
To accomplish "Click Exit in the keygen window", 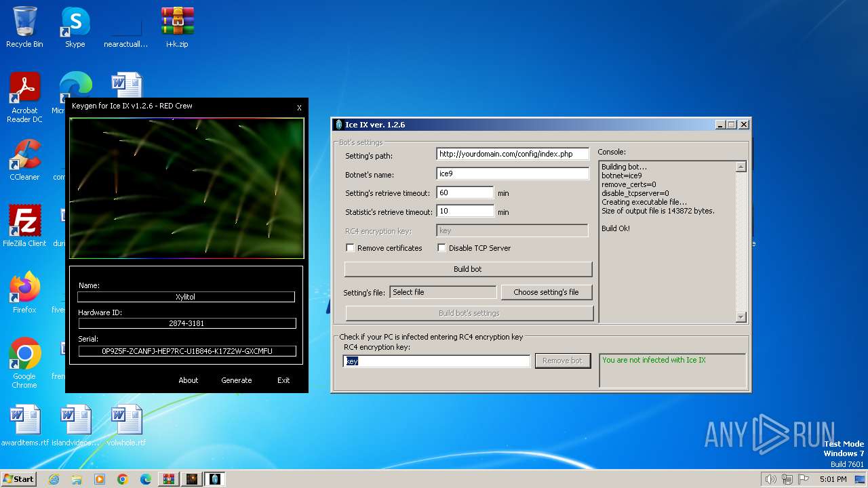I will point(283,380).
